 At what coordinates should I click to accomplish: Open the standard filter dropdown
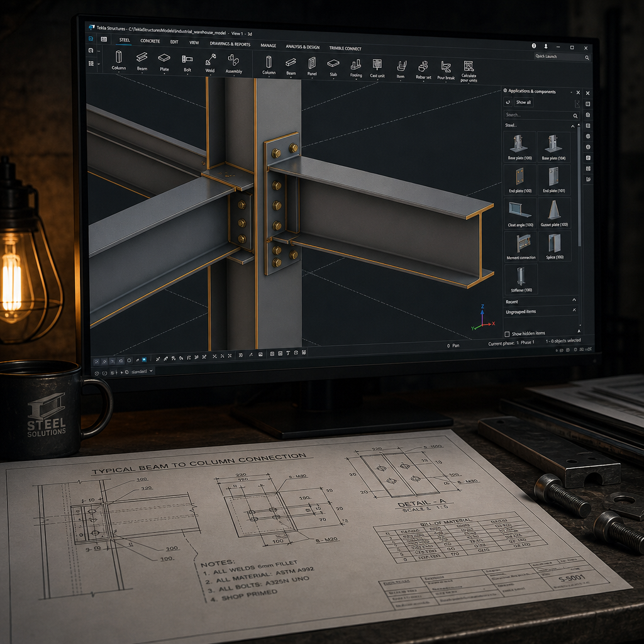tap(142, 371)
